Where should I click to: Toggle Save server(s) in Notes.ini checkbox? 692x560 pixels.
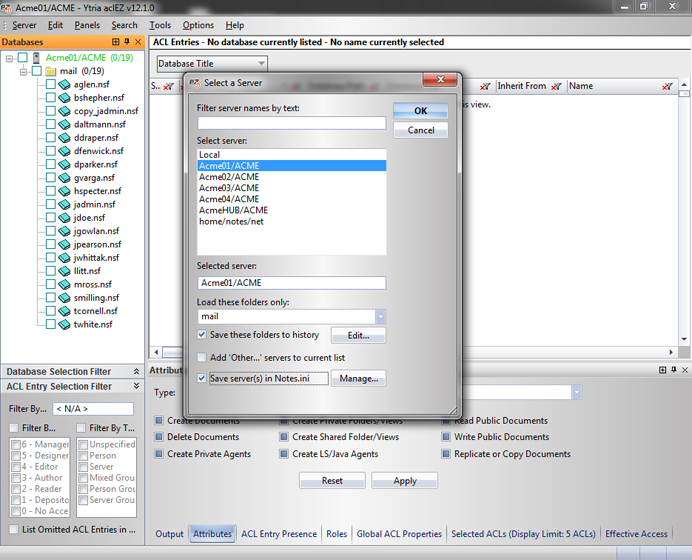point(202,378)
